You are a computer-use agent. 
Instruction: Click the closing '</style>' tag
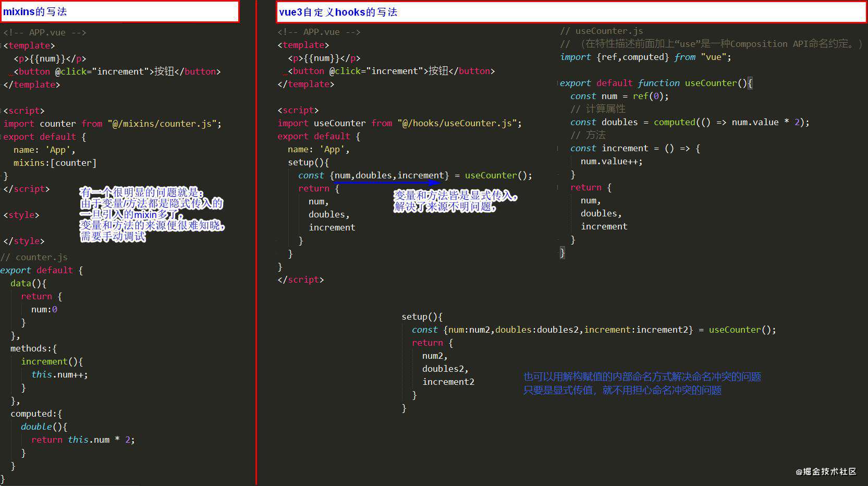(24, 241)
